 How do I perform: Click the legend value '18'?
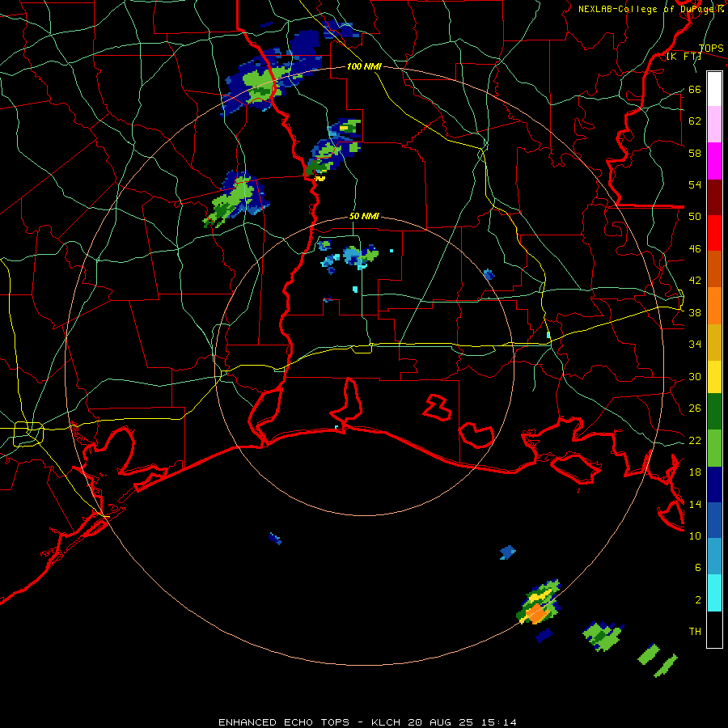click(x=695, y=472)
